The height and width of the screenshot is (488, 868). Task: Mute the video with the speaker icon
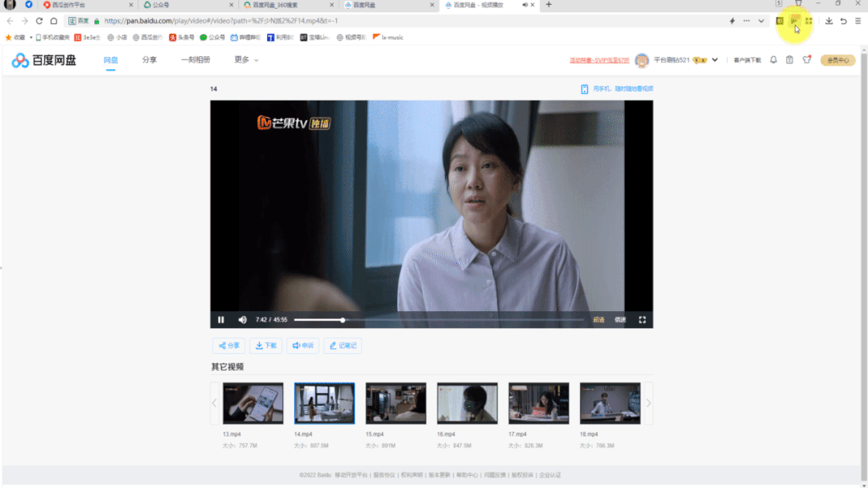click(242, 320)
